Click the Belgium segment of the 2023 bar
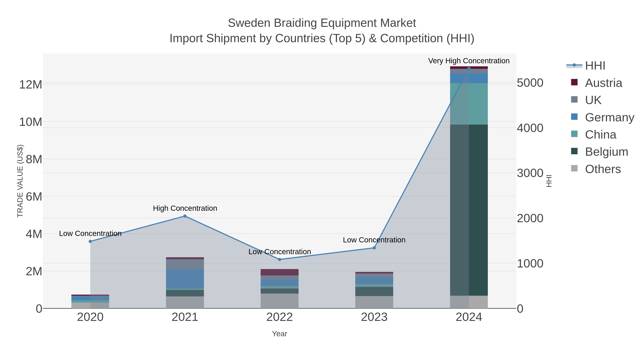The height and width of the screenshot is (362, 644). [x=374, y=292]
